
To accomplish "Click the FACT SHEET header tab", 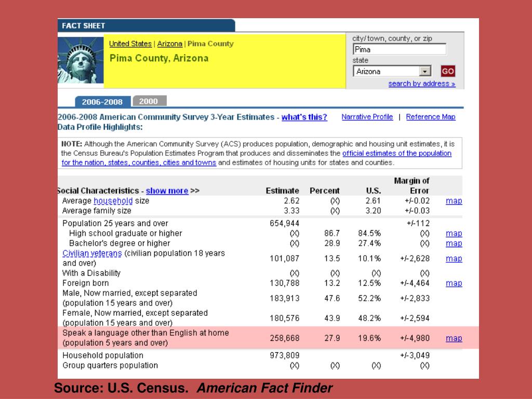I will pos(146,26).
